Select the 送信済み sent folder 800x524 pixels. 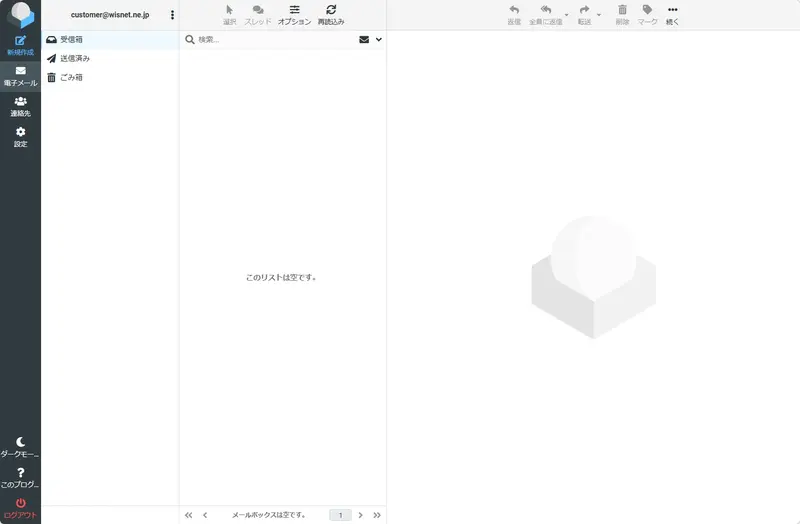(x=75, y=58)
